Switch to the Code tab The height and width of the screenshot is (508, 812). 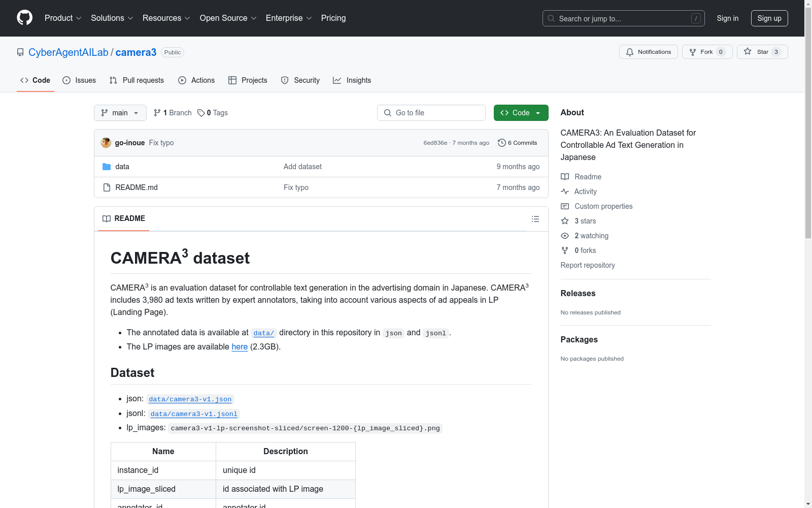coord(36,80)
